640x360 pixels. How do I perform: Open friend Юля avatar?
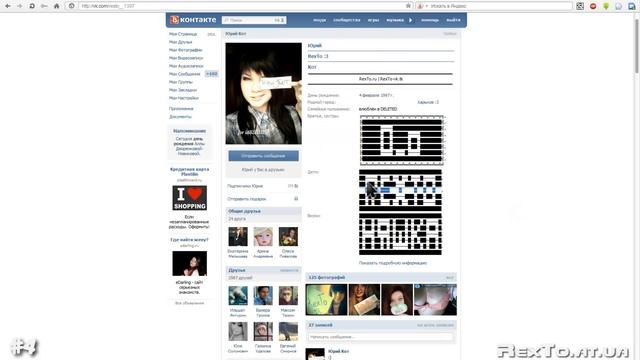point(238,331)
